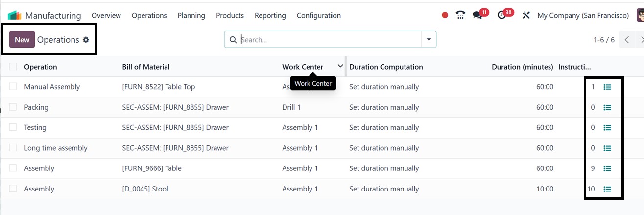
Task: Open the Configuration menu
Action: click(318, 15)
